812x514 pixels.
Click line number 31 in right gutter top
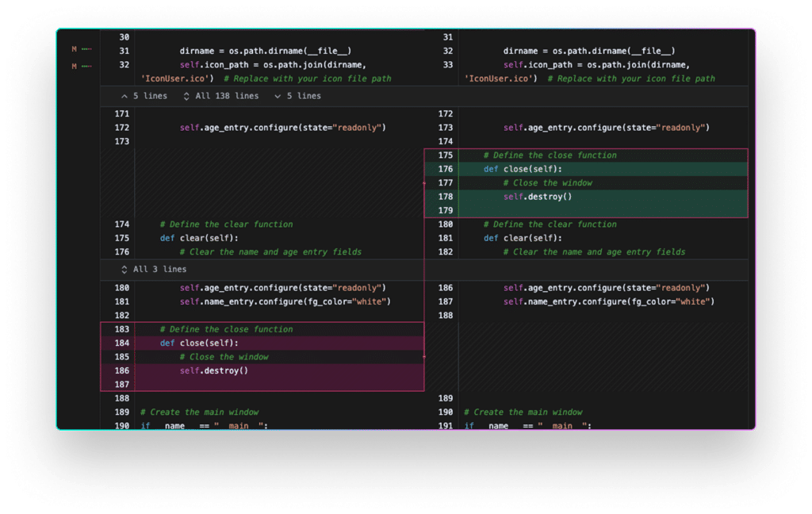click(x=448, y=37)
